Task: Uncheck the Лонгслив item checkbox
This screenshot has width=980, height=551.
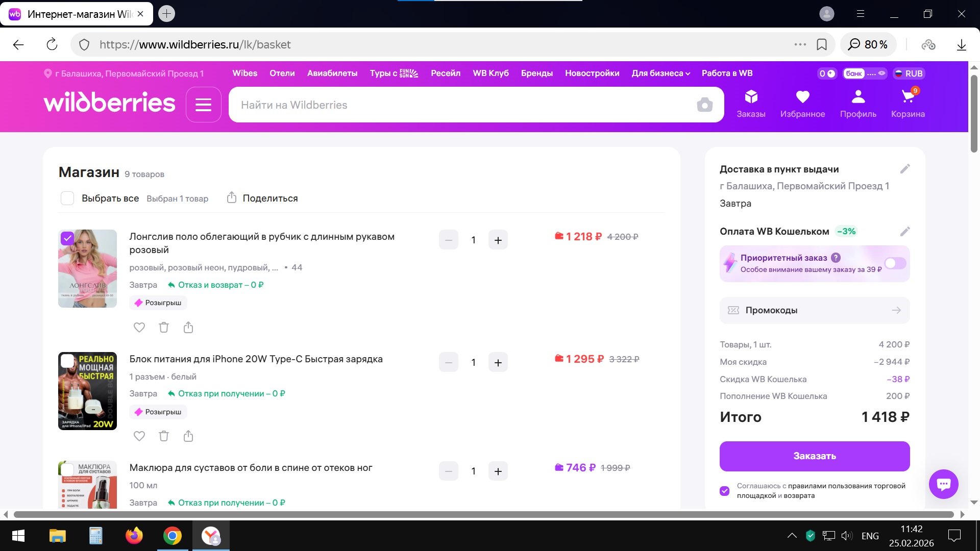Action: (67, 238)
